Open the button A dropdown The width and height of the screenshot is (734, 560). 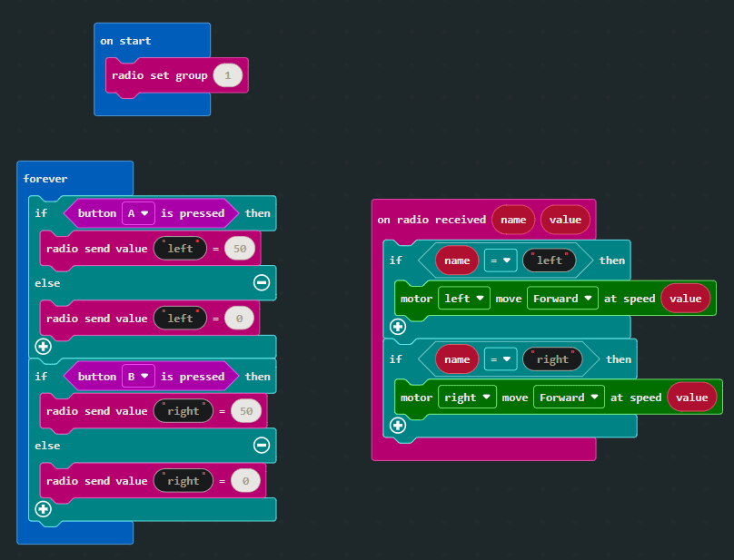pos(138,213)
